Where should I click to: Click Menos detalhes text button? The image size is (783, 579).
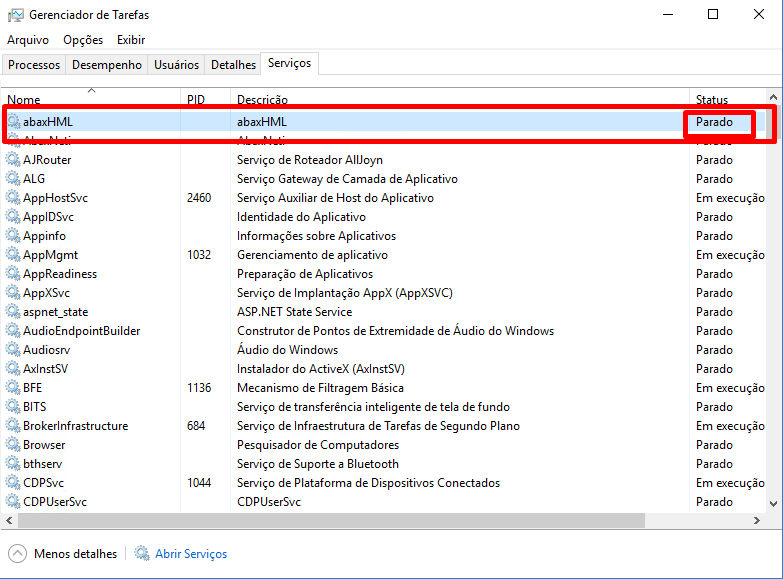pos(75,554)
